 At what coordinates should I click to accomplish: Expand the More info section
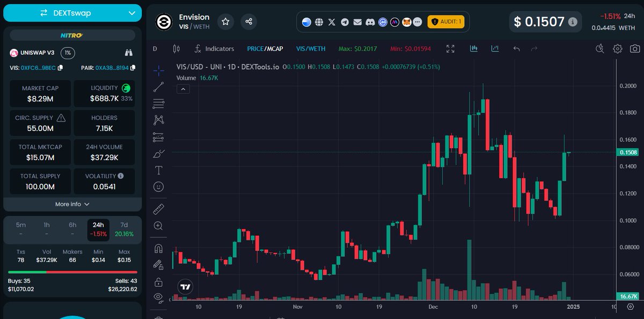72,204
